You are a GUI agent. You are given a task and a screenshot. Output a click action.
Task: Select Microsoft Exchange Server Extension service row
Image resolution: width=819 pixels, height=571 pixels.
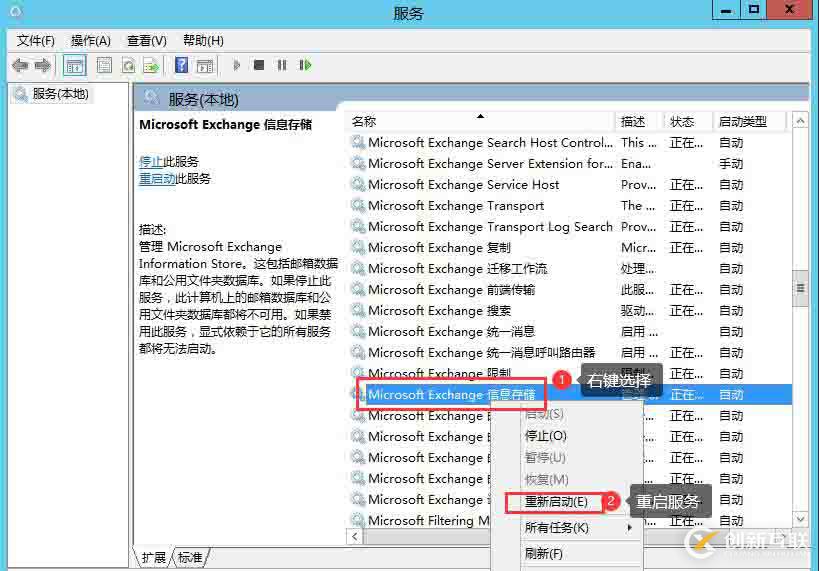tap(568, 164)
